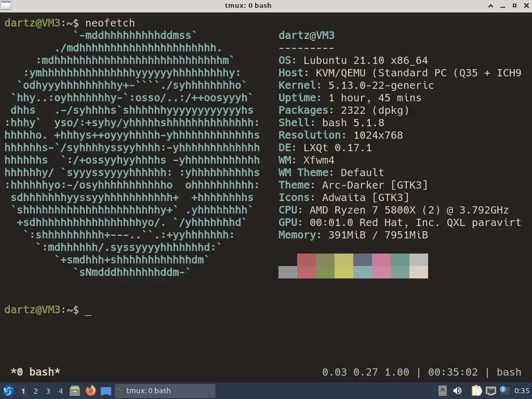Screen dimensions: 532x399
Task: Click the neofetch command text
Action: [110, 23]
